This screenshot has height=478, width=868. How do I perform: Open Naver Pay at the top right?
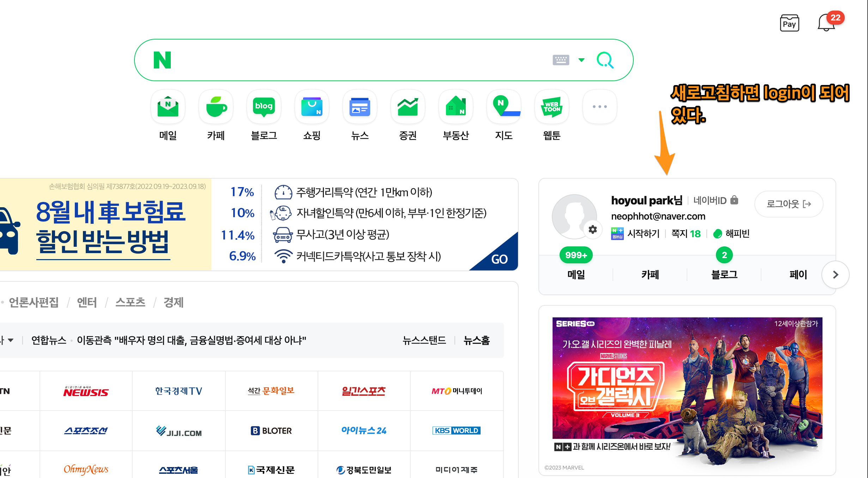[789, 23]
